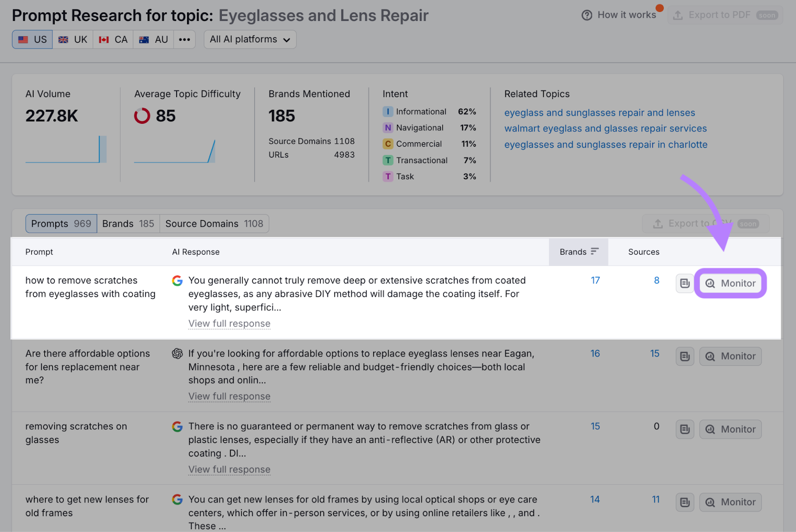Switch to the Brands 185 tab
The image size is (796, 532).
(x=128, y=223)
